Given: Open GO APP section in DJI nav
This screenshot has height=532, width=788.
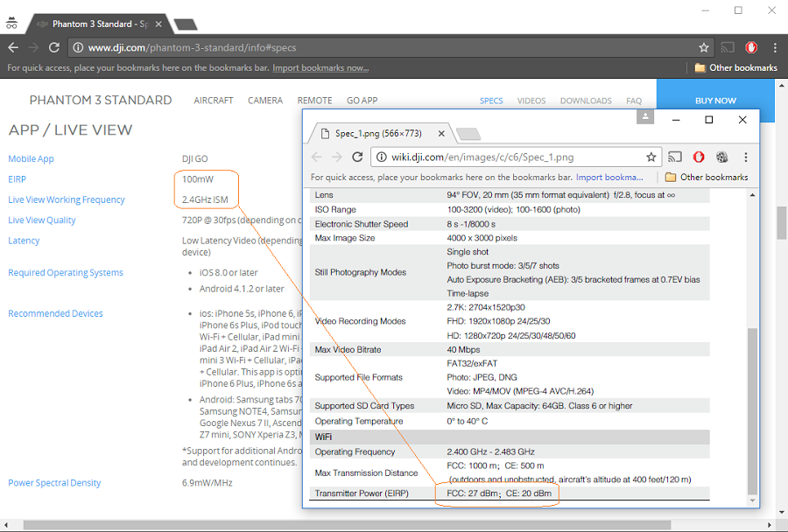Looking at the screenshot, I should tap(362, 101).
